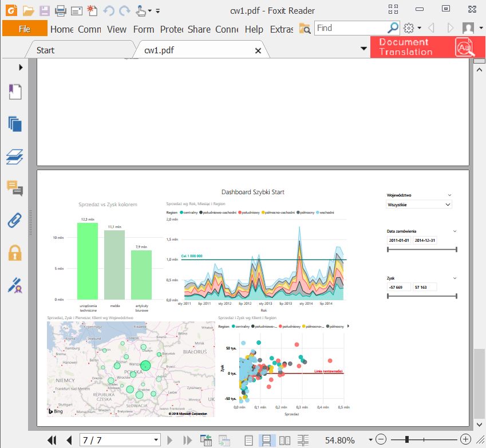The width and height of the screenshot is (486, 448).
Task: Click the Find search field
Action: click(350, 28)
